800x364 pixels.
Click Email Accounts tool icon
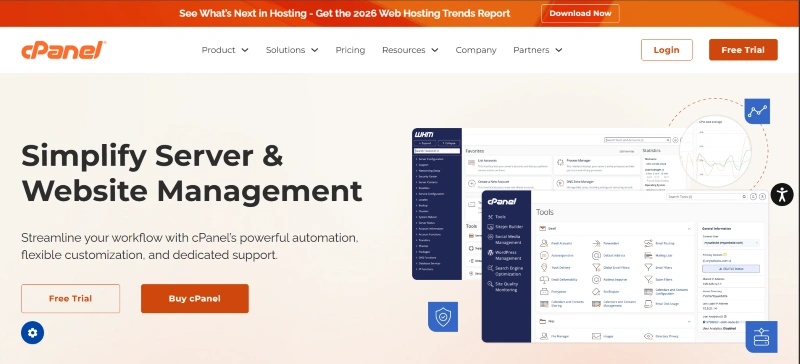coord(544,243)
